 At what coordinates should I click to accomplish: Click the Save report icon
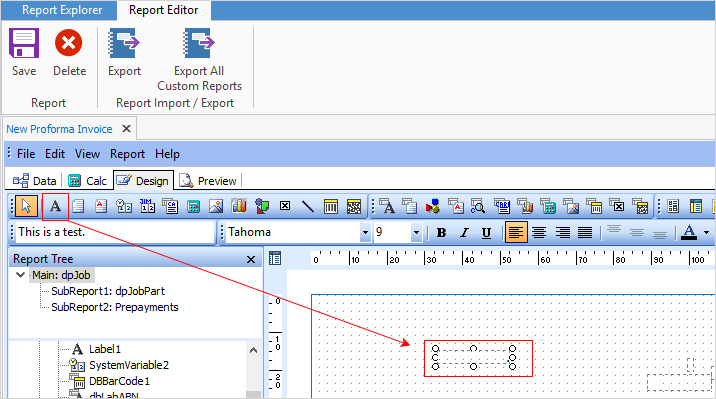pos(24,43)
